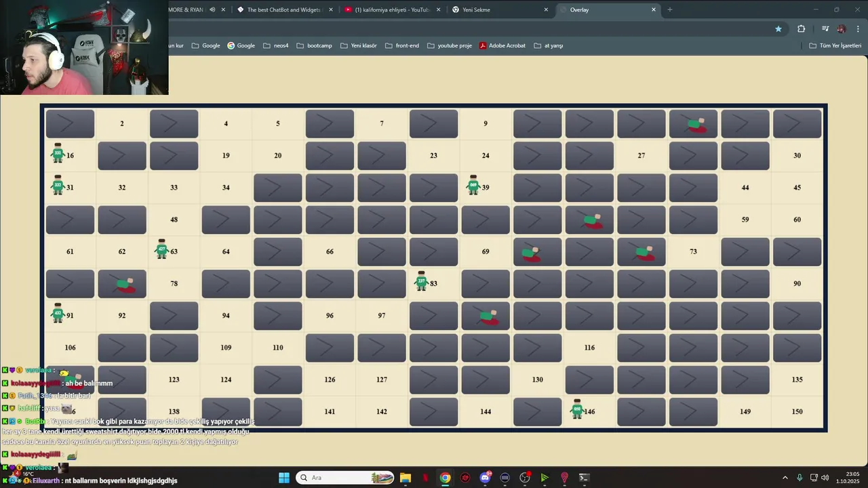
Task: Click the microphone icon in the system tray
Action: (x=800, y=478)
